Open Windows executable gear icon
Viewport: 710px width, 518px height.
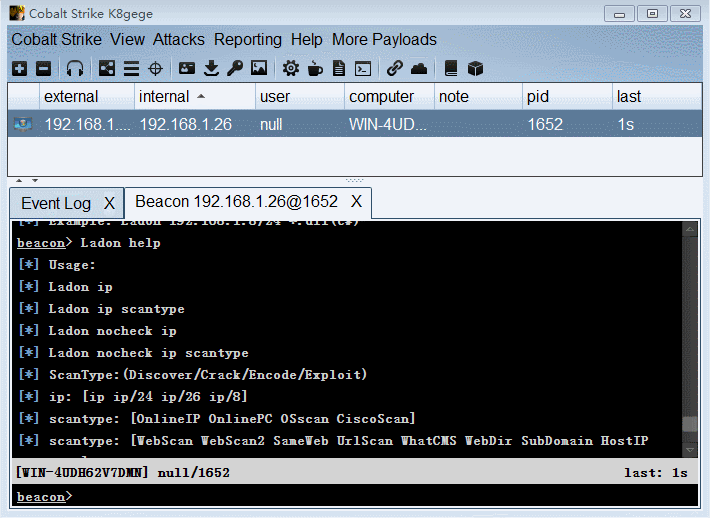click(x=291, y=69)
